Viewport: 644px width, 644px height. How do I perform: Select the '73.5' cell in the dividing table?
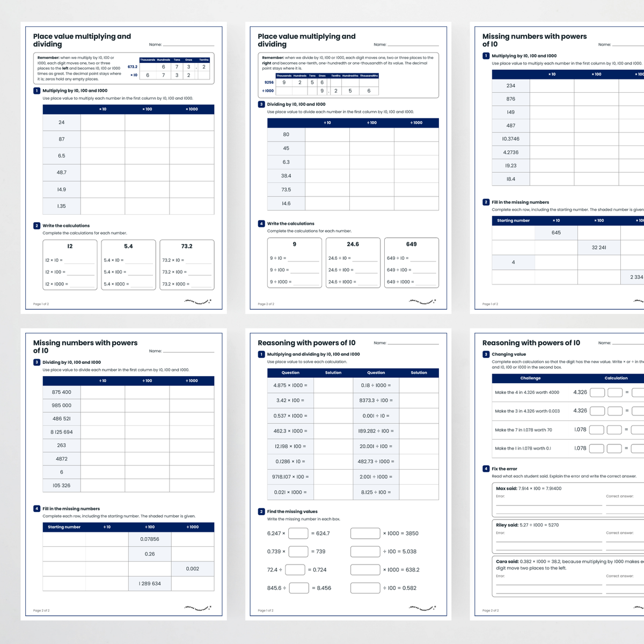(286, 189)
